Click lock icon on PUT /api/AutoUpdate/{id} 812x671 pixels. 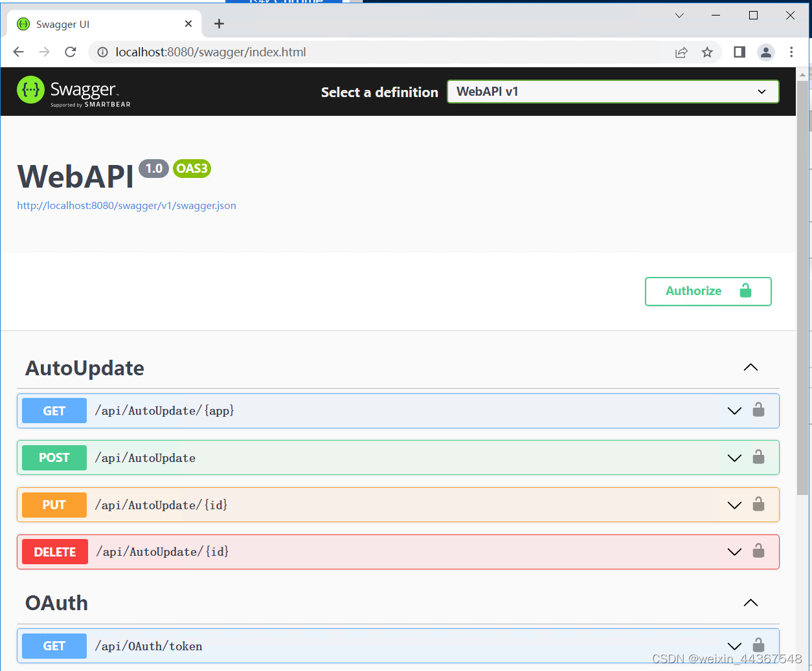(758, 503)
